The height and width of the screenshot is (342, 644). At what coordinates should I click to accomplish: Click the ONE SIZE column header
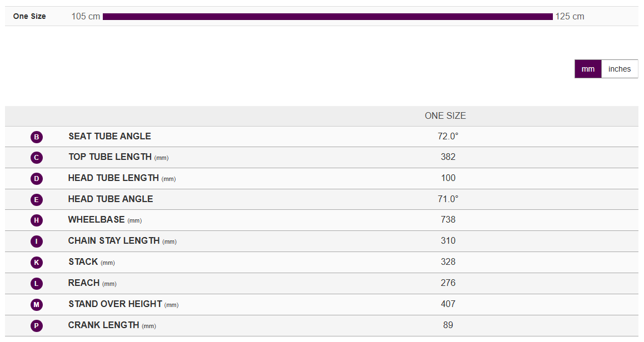point(445,116)
